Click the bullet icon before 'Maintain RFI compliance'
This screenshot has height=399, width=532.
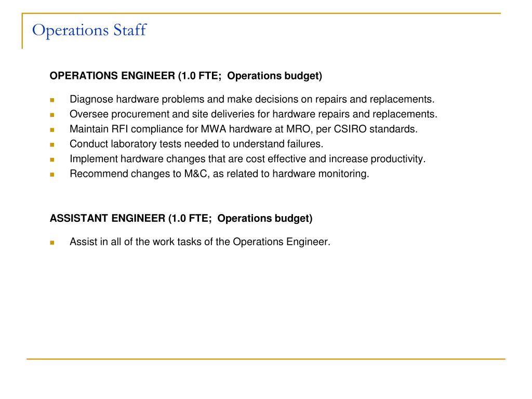click(x=52, y=129)
